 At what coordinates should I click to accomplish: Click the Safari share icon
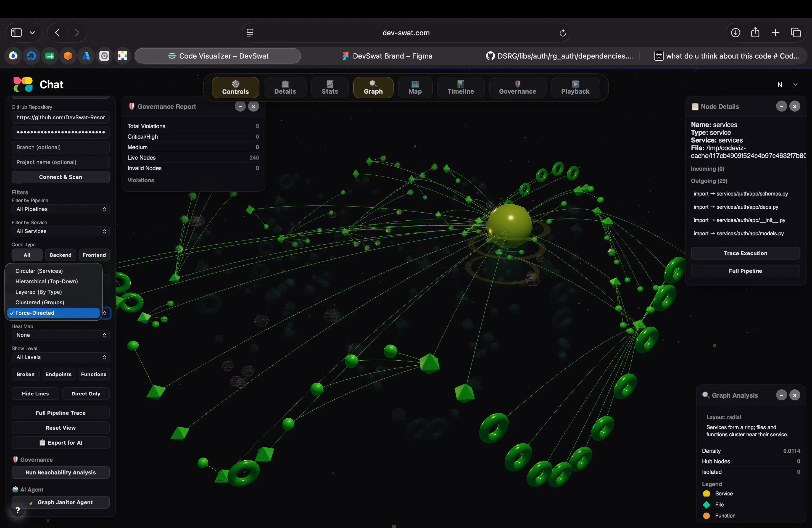pos(755,32)
